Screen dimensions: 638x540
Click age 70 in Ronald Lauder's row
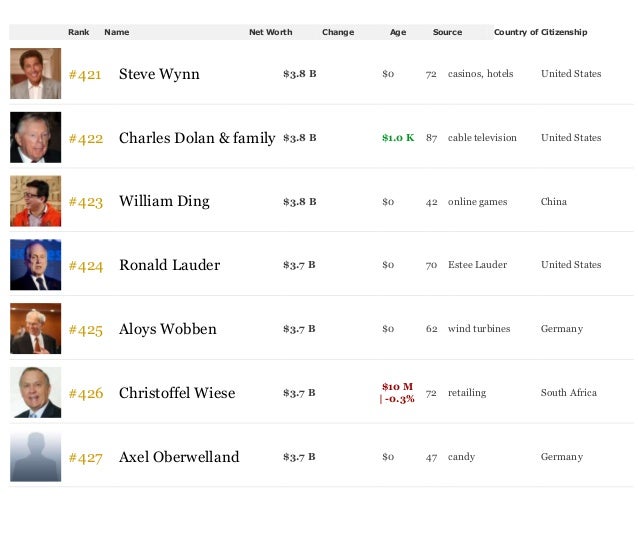pyautogui.click(x=432, y=265)
